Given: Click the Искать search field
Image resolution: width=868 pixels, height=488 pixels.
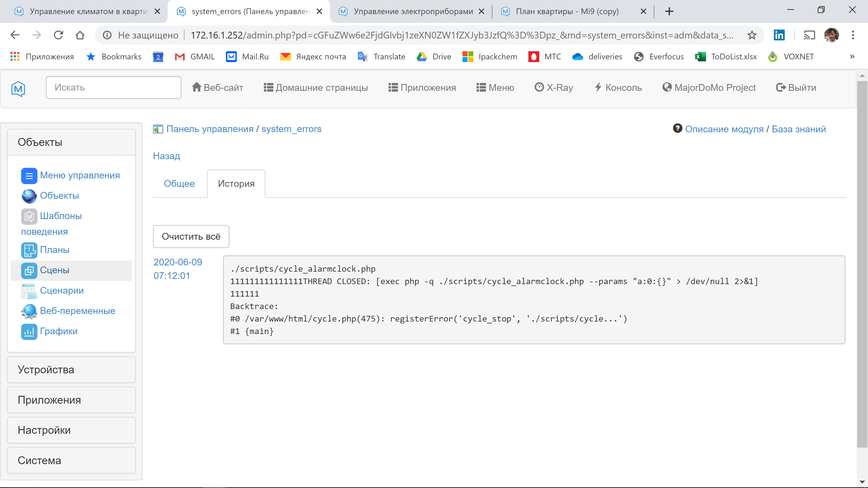Looking at the screenshot, I should coord(114,87).
